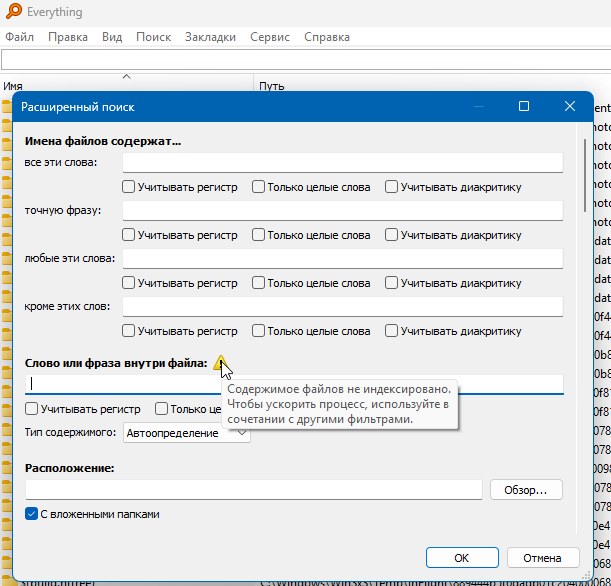Image resolution: width=611 pixels, height=586 pixels.
Task: Check Учитывать регистр under точную фразу
Action: [x=128, y=235]
